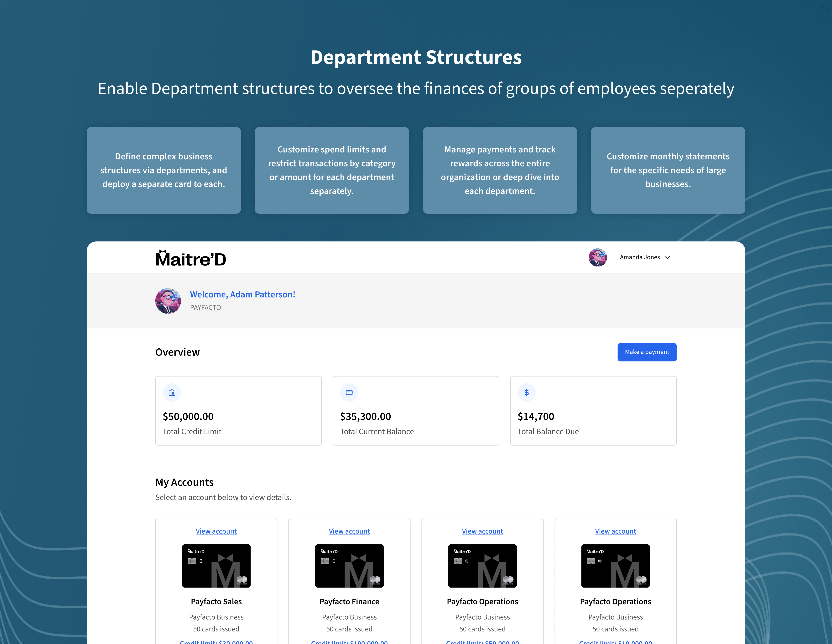
Task: Click View account link in the last account card
Action: tap(615, 531)
